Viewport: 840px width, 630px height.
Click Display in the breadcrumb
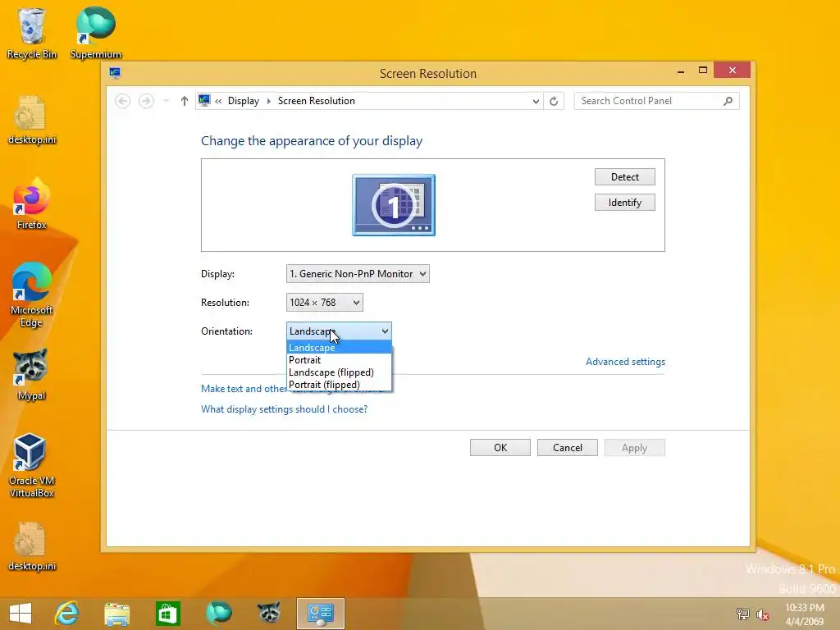(x=243, y=101)
